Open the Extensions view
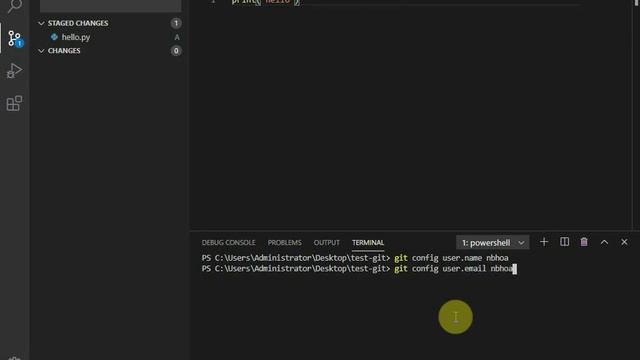Viewport: 640px width, 360px height. tap(14, 103)
